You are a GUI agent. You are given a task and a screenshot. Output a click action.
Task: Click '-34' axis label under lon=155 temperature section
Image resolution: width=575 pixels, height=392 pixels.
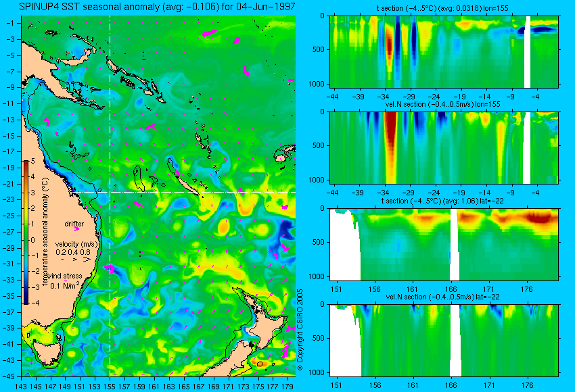[x=384, y=97]
